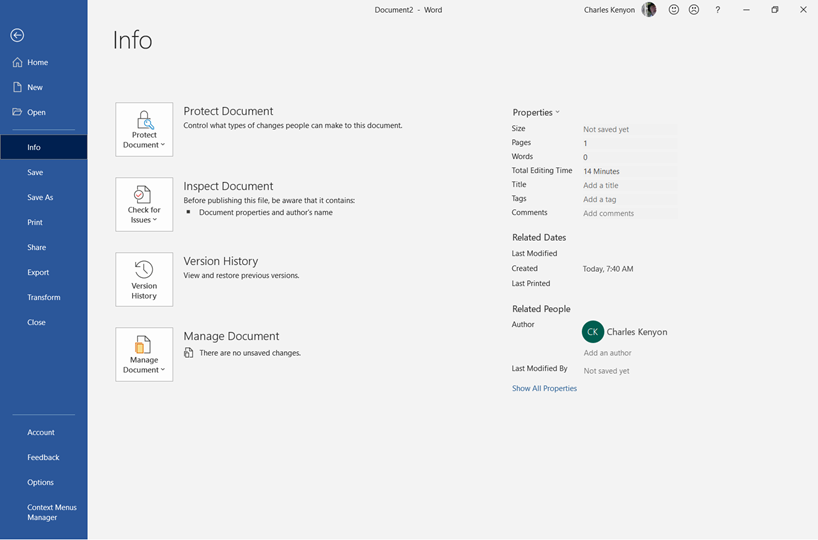Click the back arrow to return to document

pyautogui.click(x=17, y=35)
